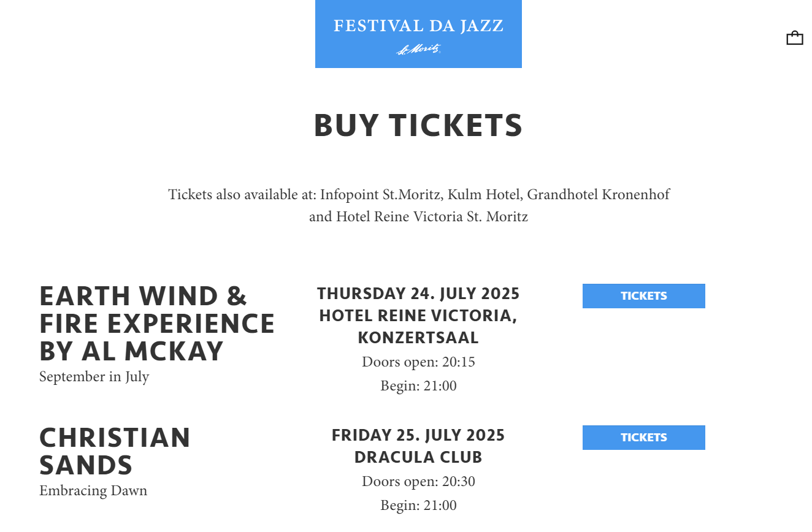812x532 pixels.
Task: Click "Grandhotel Kronenhof" in the availability text
Action: pyautogui.click(x=598, y=195)
